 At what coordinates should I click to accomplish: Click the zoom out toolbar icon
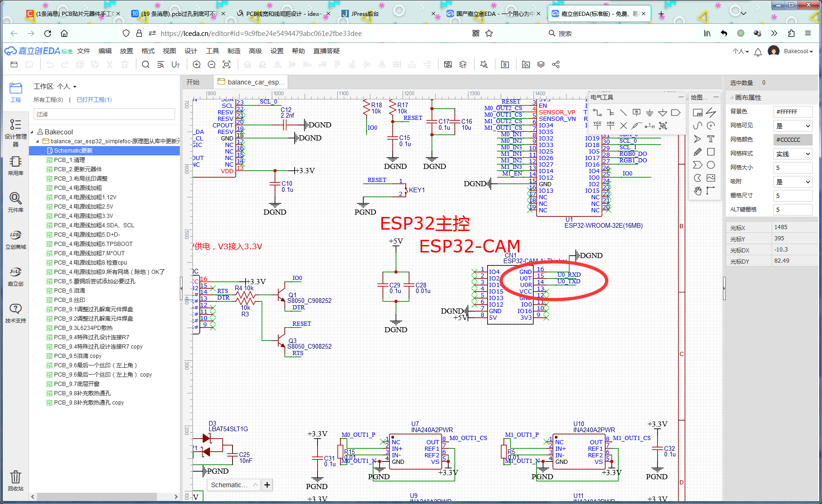point(212,64)
